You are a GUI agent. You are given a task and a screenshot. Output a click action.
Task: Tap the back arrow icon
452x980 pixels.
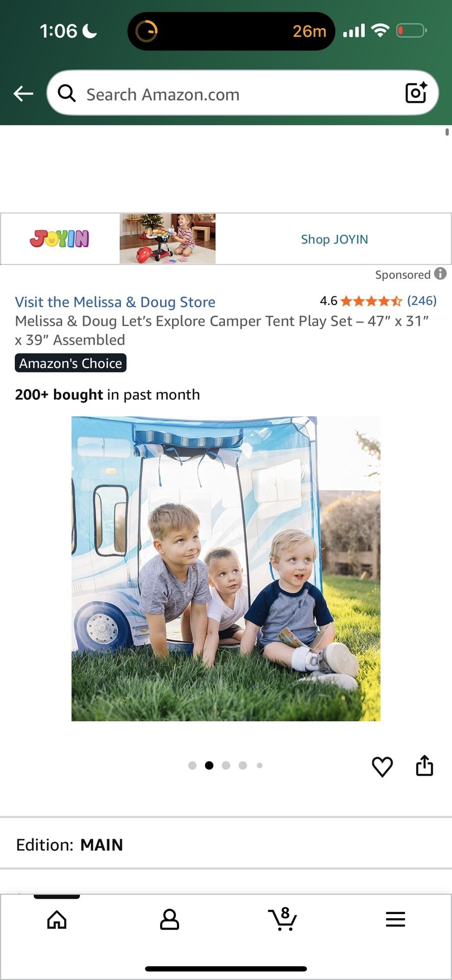[x=23, y=94]
